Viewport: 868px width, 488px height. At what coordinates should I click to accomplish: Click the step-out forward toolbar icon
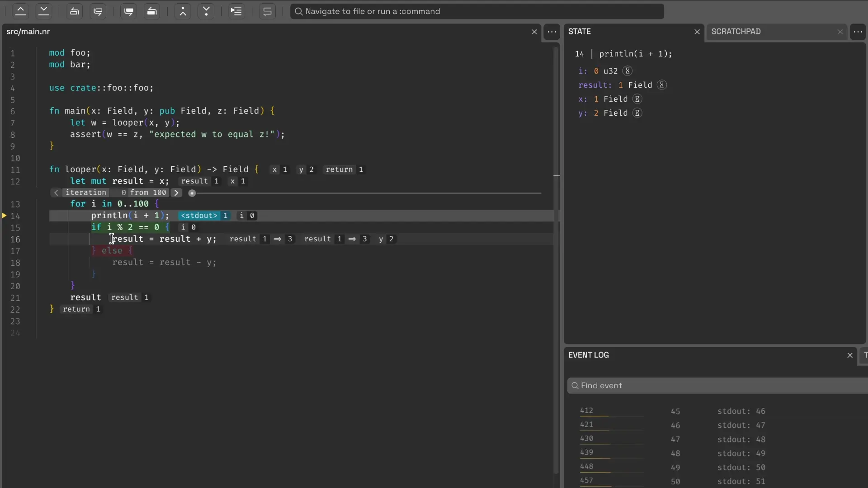pyautogui.click(x=98, y=11)
